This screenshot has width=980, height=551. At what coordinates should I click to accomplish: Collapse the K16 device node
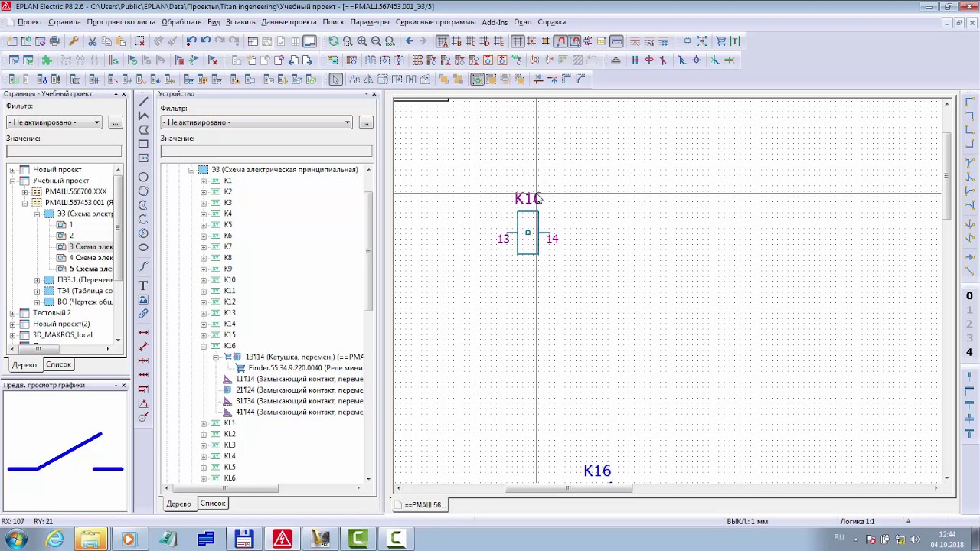(204, 346)
